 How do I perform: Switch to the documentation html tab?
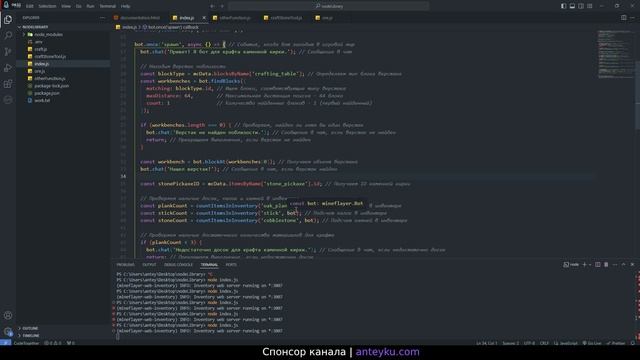tap(139, 18)
